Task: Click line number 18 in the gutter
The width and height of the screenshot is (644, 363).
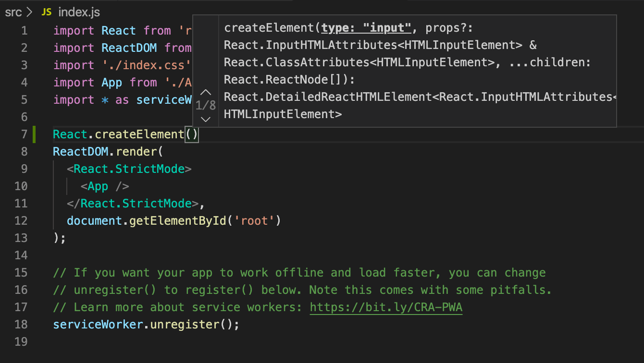Action: pos(21,324)
